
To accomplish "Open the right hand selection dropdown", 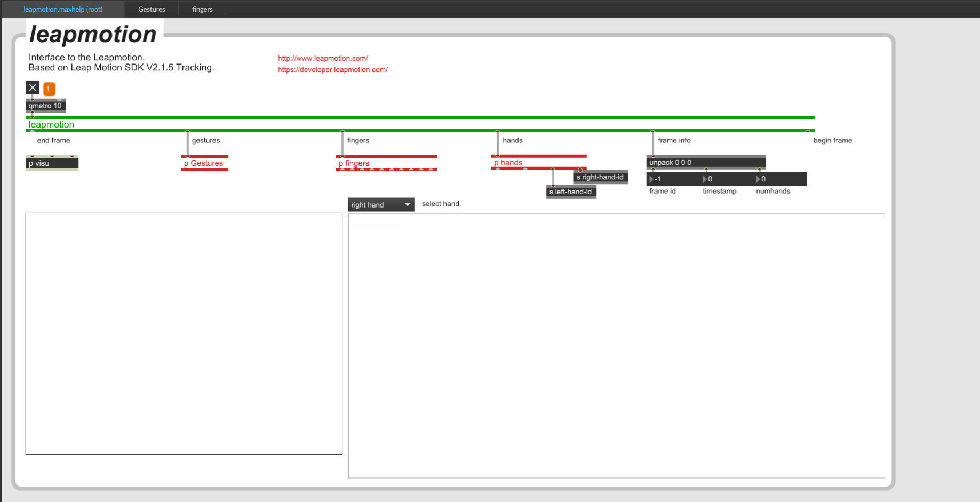I will (x=381, y=205).
